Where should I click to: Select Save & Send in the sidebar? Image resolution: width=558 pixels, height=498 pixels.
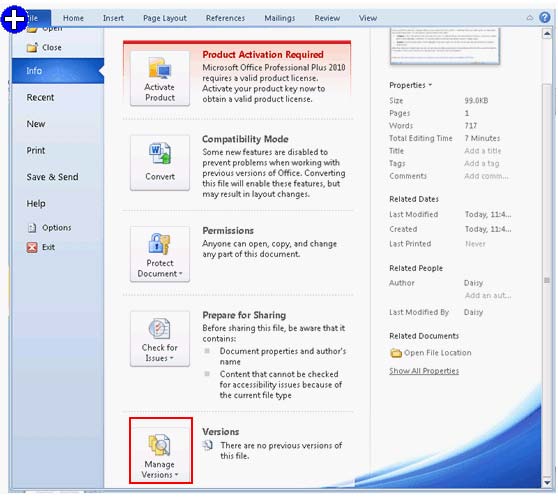pos(52,177)
